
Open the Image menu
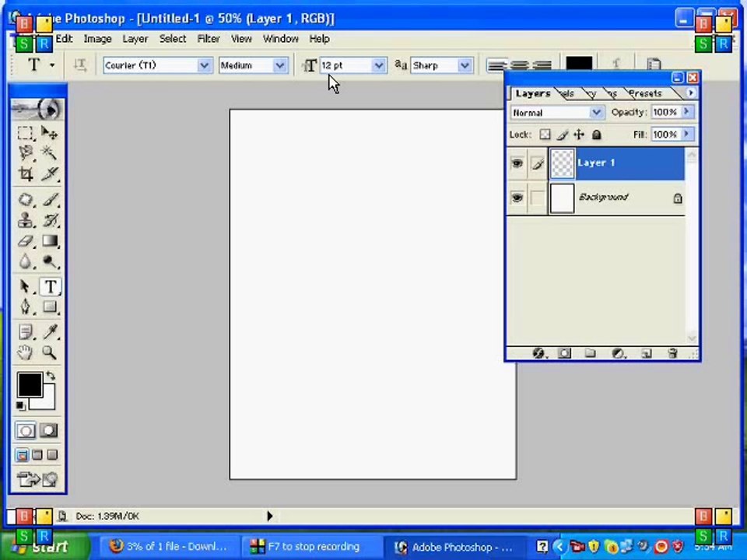tap(98, 39)
